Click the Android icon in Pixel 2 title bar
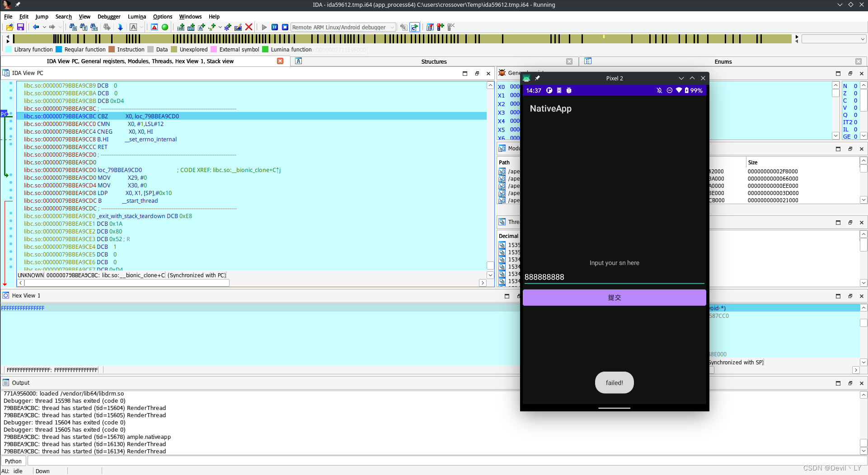Image resolution: width=868 pixels, height=475 pixels. pyautogui.click(x=526, y=78)
